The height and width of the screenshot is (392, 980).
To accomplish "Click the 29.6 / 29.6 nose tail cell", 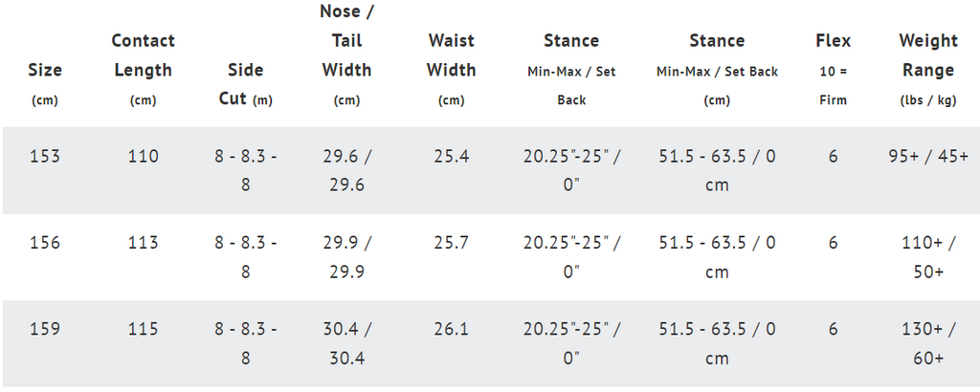I will point(346,170).
